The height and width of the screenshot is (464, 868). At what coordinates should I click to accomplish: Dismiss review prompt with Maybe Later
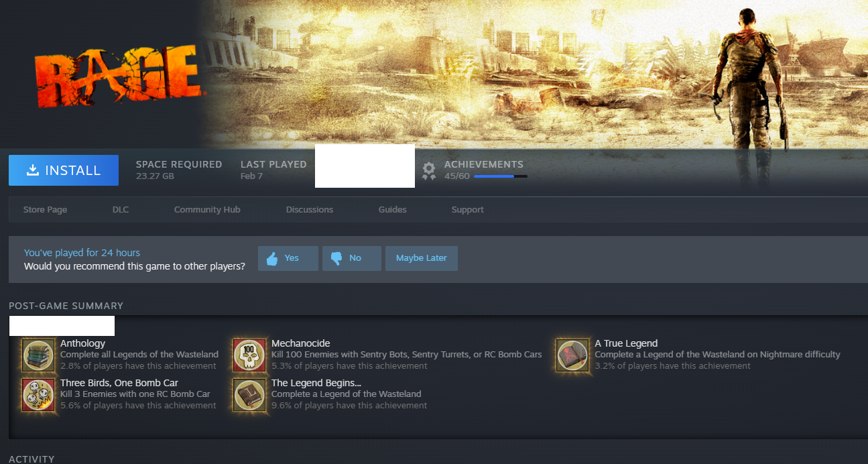coord(422,258)
